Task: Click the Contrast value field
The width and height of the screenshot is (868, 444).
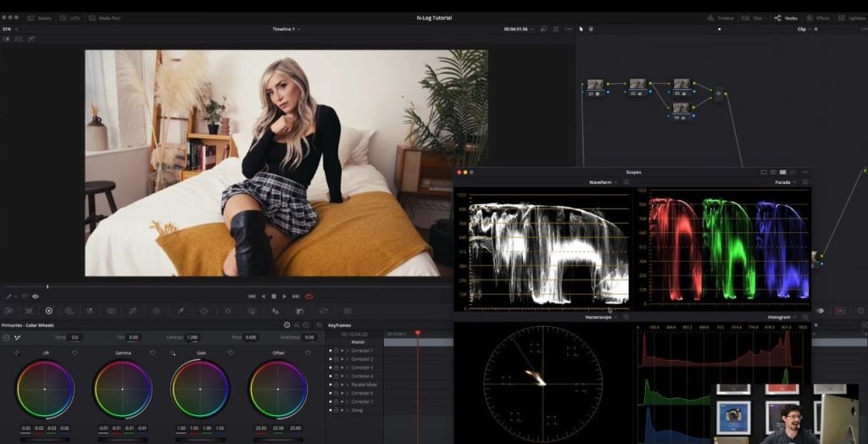Action: [192, 337]
